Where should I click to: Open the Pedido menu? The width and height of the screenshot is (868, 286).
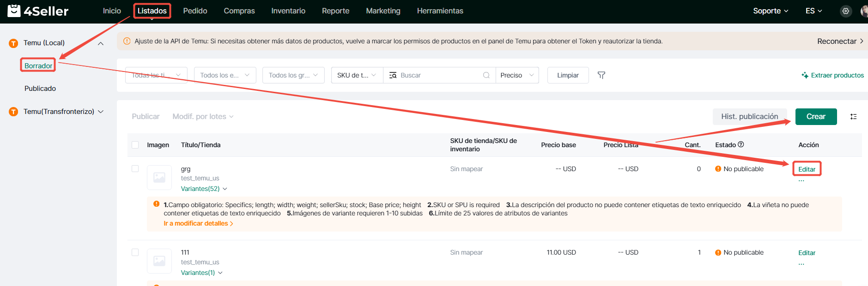[x=195, y=11]
